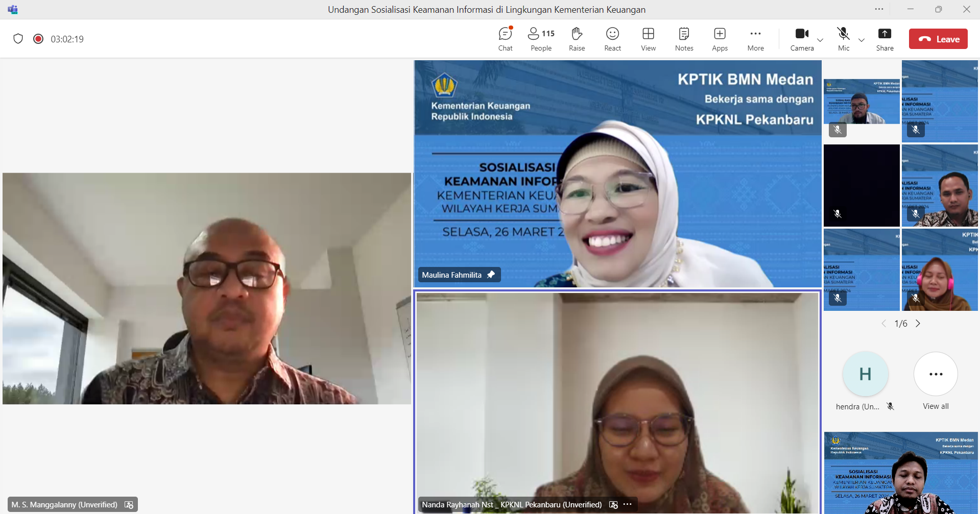The width and height of the screenshot is (980, 514).
Task: Select hendra avatar with letter H
Action: tap(865, 374)
